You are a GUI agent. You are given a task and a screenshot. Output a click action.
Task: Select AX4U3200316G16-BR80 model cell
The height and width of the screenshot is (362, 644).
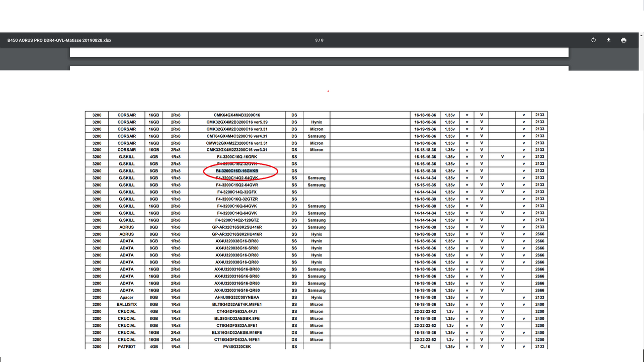[x=237, y=269]
